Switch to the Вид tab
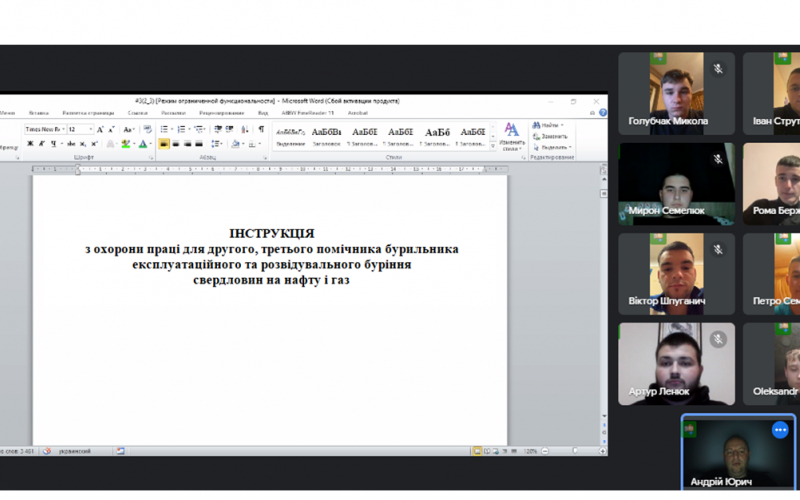This screenshot has height=500, width=800. tap(263, 113)
